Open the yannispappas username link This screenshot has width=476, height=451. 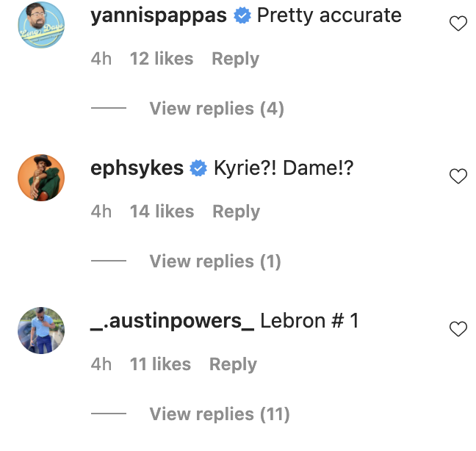click(158, 16)
